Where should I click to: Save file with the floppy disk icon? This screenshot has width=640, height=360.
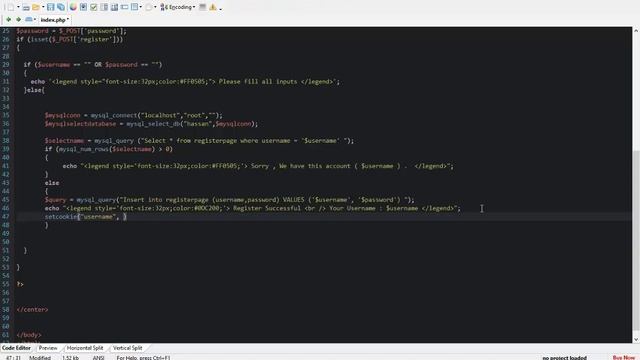point(51,7)
